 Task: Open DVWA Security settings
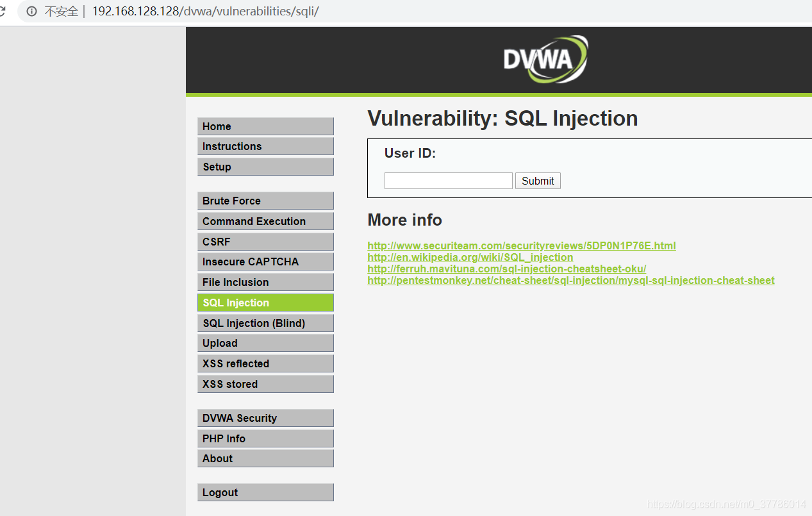[x=265, y=418]
